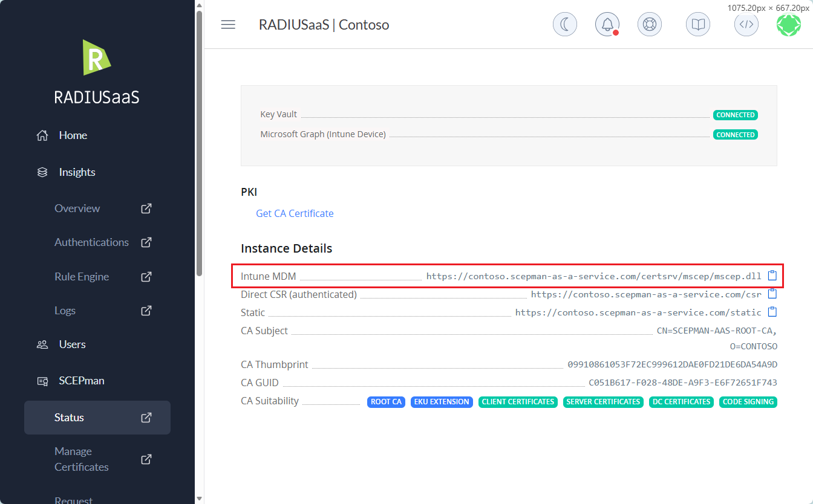Click the lifebuoy support icon

[649, 25]
